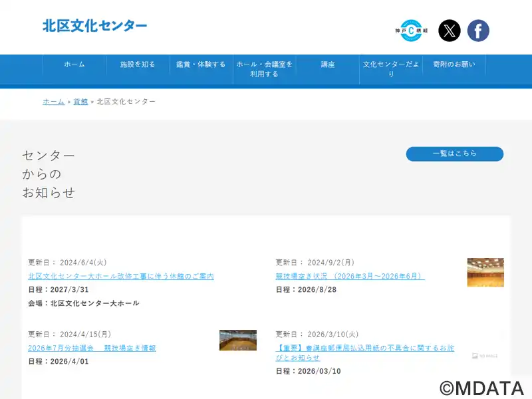Image resolution: width=532 pixels, height=399 pixels.
Task: Open the 大ホール改修工事に伴う休館 notice link
Action: 121,277
